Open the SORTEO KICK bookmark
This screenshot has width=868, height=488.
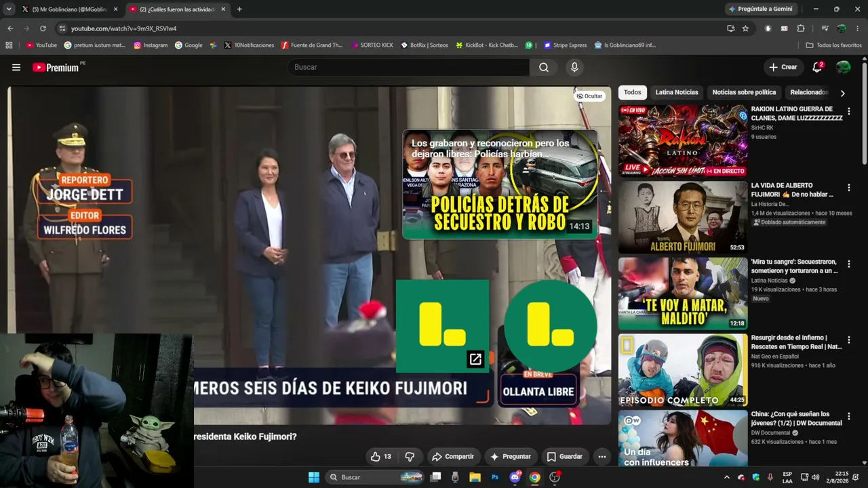click(x=372, y=45)
